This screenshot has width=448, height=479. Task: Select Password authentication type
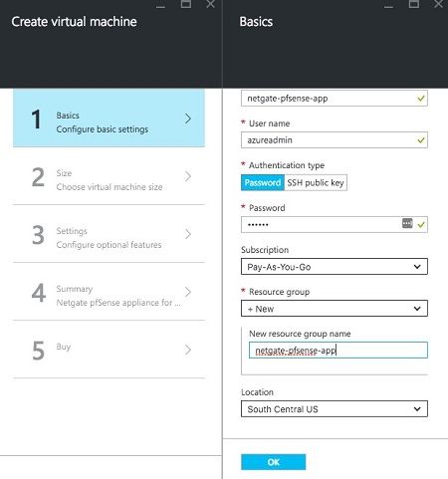click(x=263, y=182)
